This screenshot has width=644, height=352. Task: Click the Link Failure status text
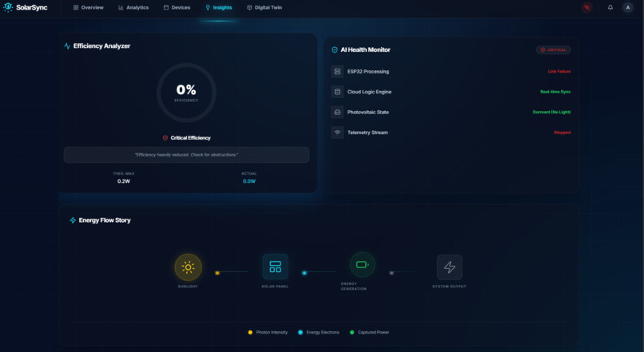pos(559,71)
